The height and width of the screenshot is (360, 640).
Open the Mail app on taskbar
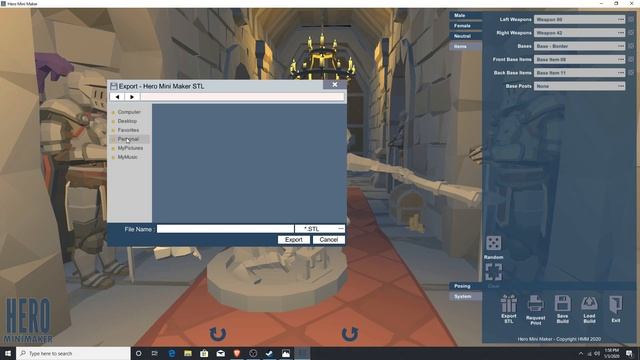[220, 353]
